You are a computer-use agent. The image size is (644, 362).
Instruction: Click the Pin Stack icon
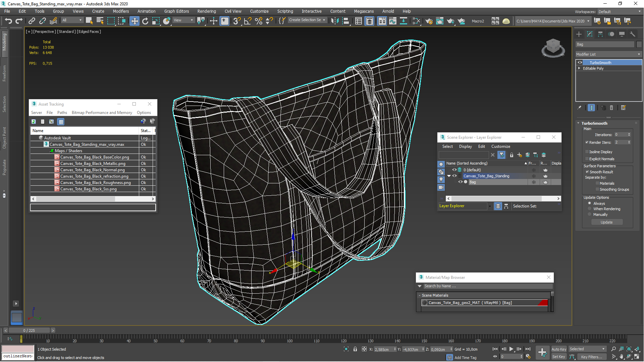tap(579, 108)
